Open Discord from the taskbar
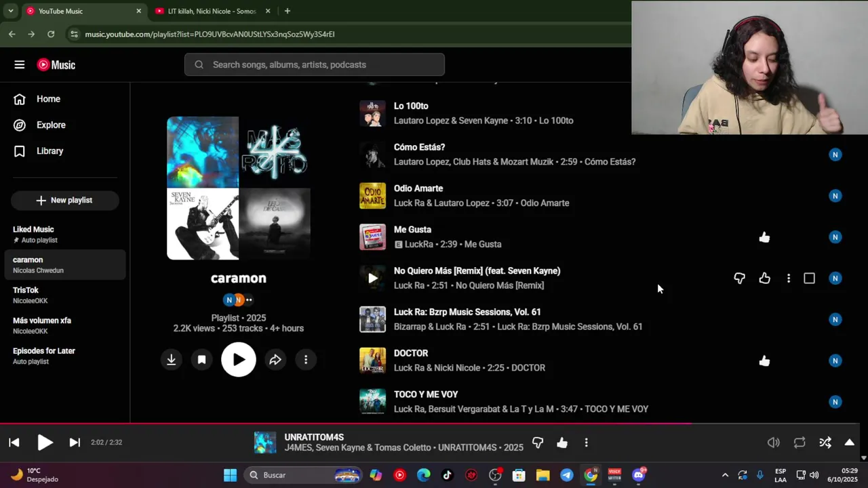This screenshot has height=488, width=868. point(638,475)
